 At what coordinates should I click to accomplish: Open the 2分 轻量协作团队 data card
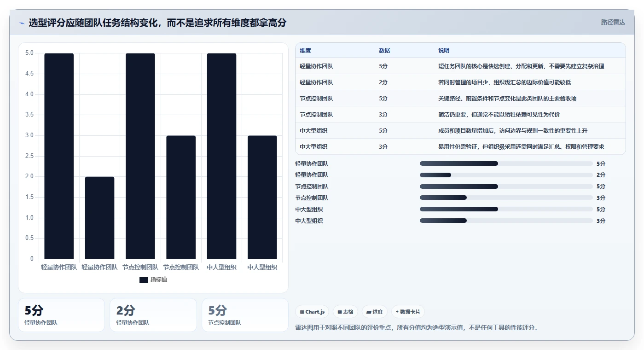pyautogui.click(x=153, y=315)
